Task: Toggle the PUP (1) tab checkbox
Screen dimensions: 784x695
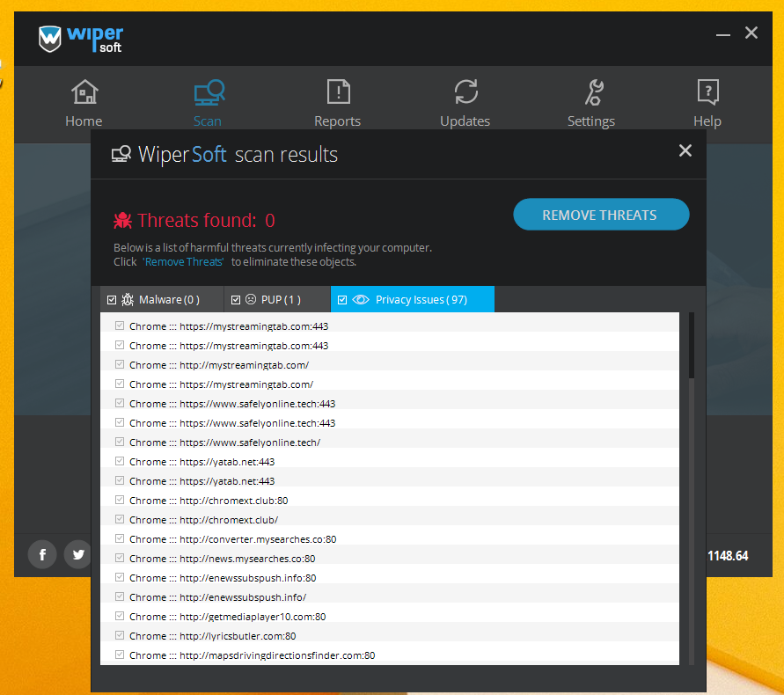Action: tap(236, 300)
